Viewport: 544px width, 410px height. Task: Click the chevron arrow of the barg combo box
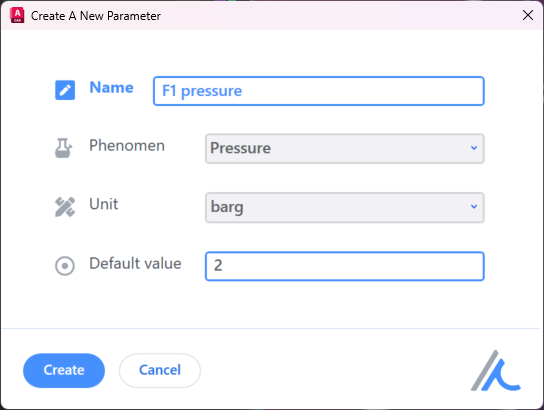pyautogui.click(x=474, y=207)
